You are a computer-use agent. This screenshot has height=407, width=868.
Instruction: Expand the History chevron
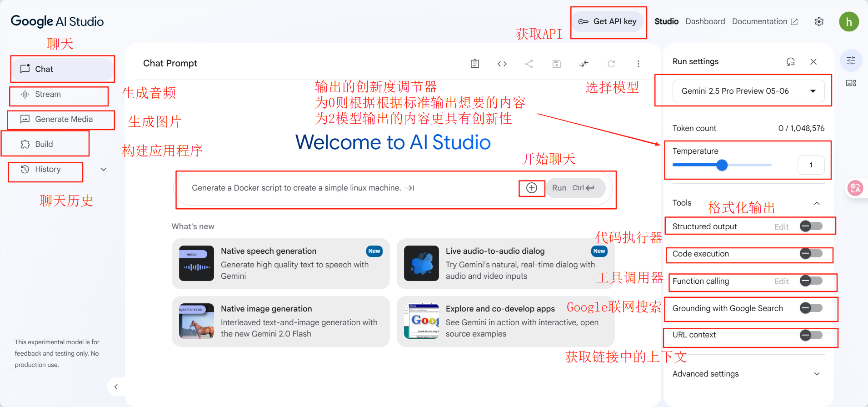(x=104, y=169)
